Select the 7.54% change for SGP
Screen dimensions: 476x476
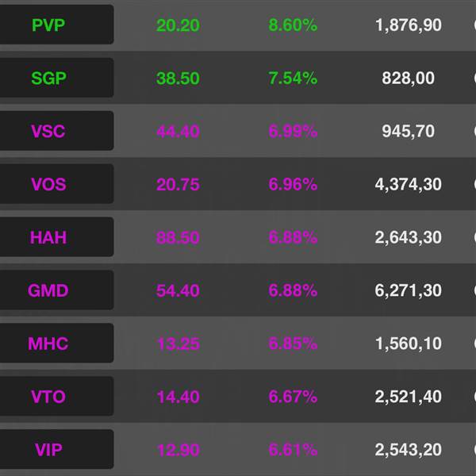coord(293,78)
